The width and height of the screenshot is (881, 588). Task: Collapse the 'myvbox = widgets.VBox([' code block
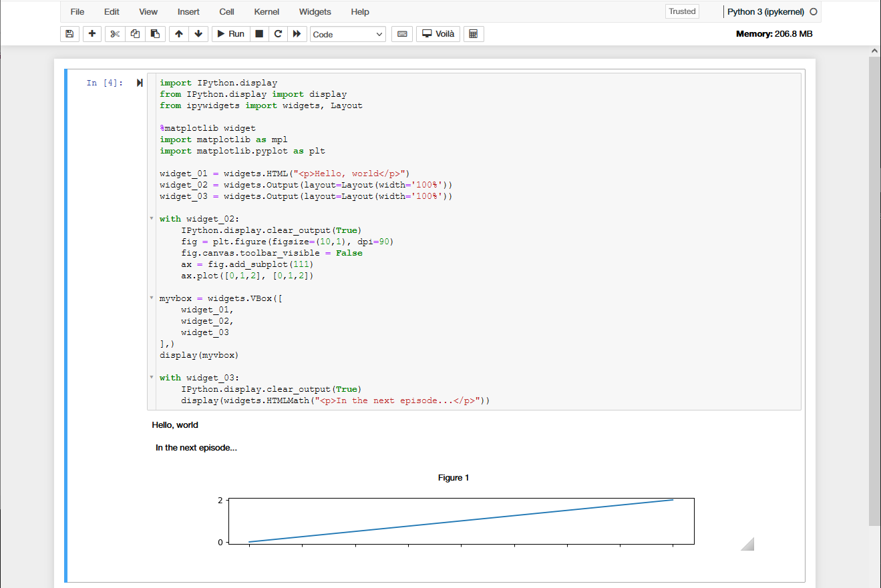tap(152, 298)
